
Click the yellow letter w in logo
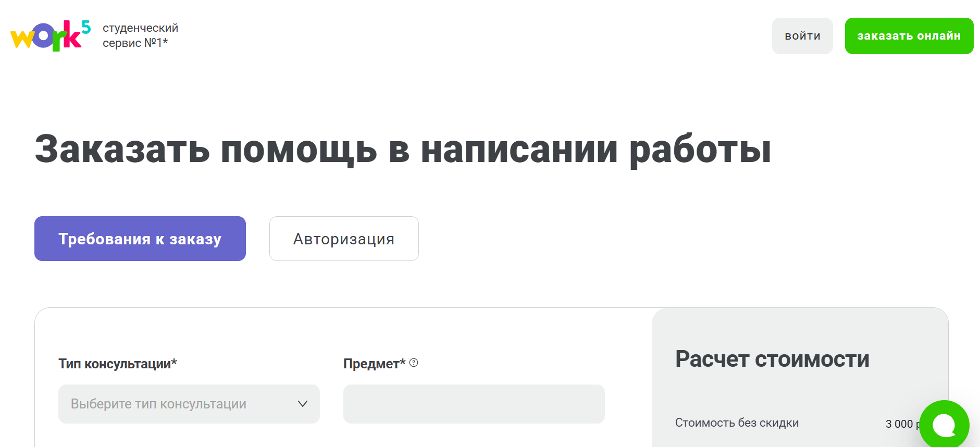tap(22, 39)
